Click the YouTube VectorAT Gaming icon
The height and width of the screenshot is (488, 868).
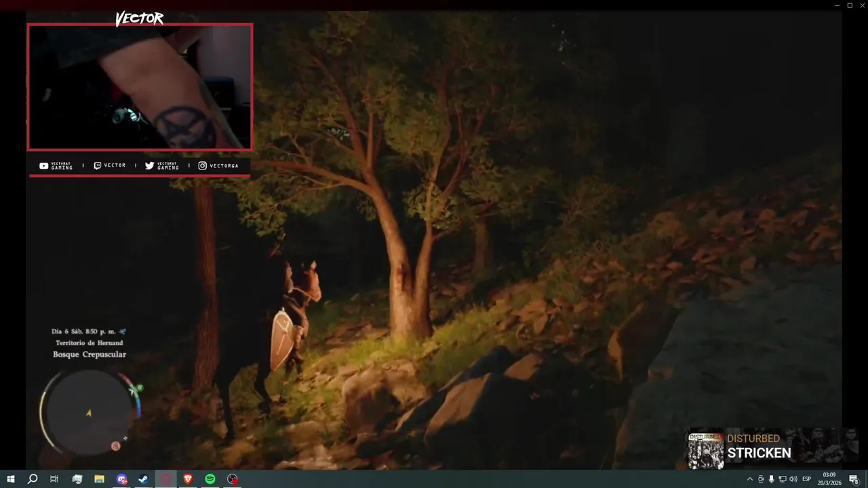(43, 165)
